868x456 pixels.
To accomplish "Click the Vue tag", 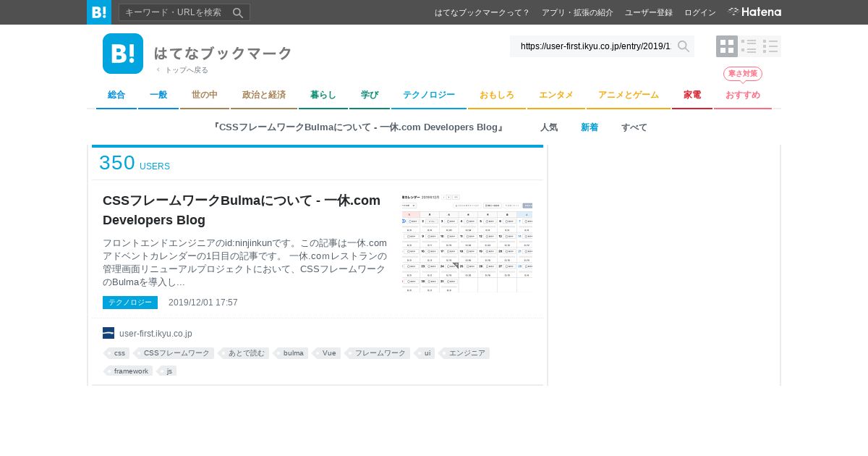I will pos(327,353).
